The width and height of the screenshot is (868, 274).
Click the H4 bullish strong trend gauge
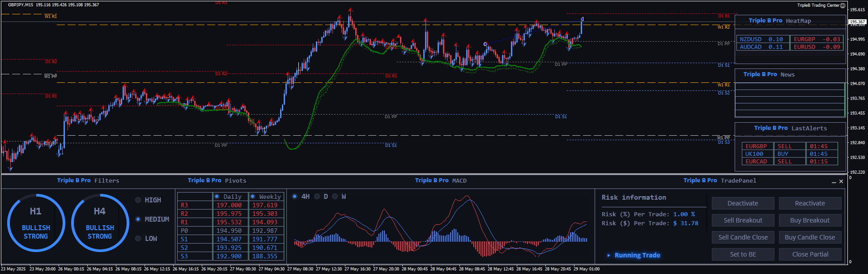[100, 223]
